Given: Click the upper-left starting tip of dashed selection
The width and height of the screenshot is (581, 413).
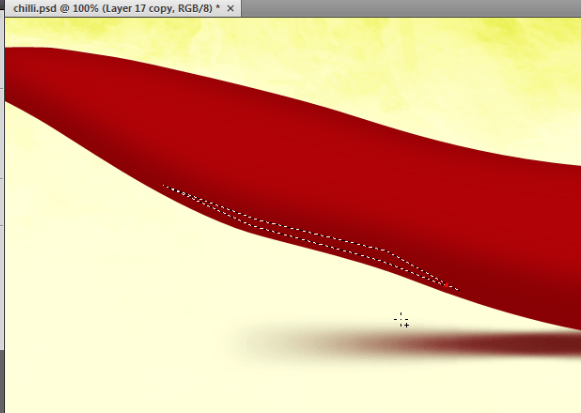Looking at the screenshot, I should point(164,186).
